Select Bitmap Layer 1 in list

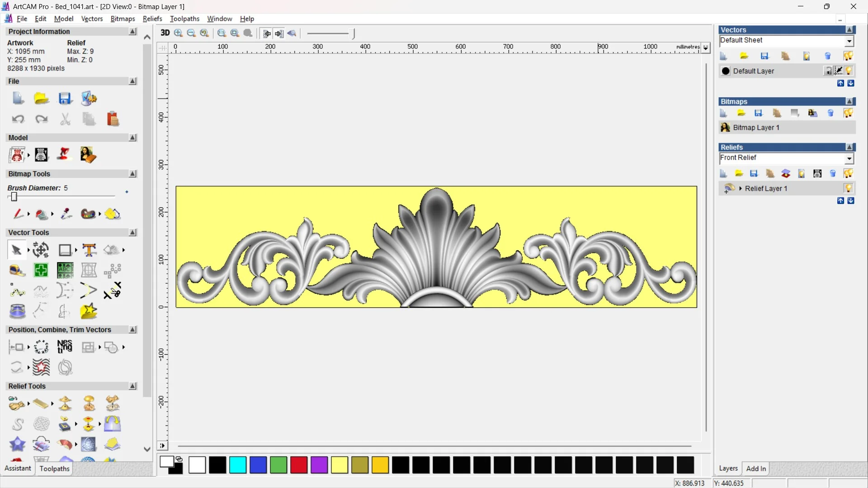pos(756,127)
